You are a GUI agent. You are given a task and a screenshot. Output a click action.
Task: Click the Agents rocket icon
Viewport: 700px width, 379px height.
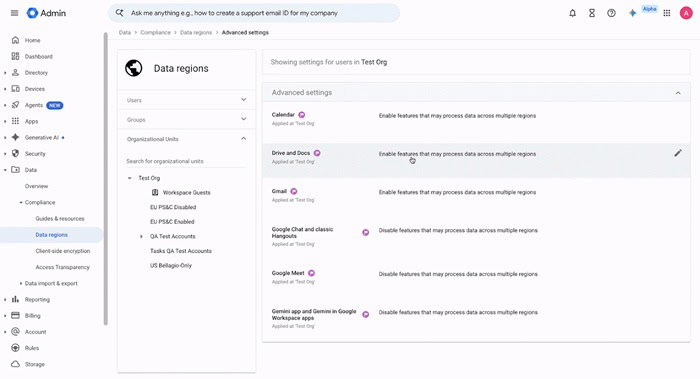coord(15,105)
